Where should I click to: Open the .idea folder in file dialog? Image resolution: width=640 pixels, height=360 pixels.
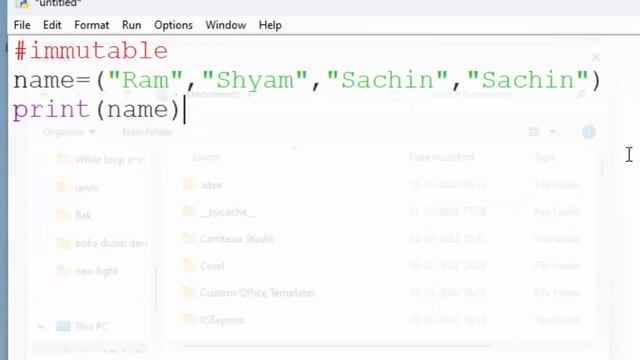pos(202,185)
